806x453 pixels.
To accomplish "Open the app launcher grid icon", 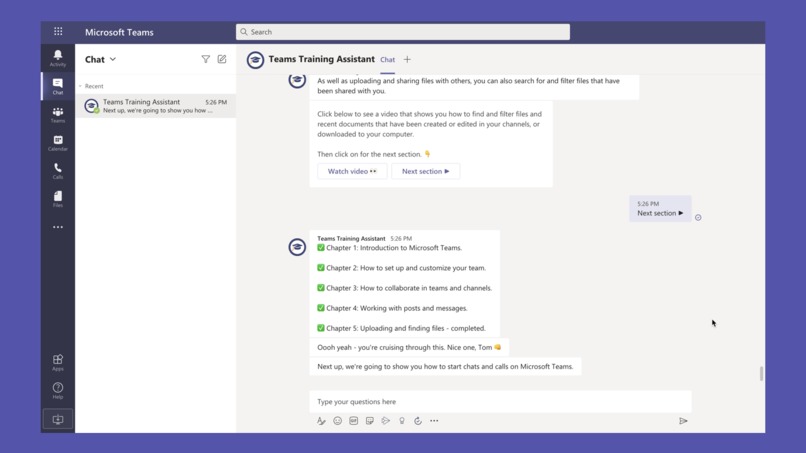I will (58, 31).
